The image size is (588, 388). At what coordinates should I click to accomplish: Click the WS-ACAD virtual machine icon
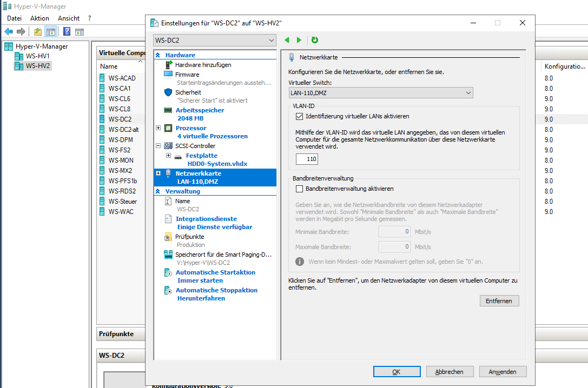[102, 78]
